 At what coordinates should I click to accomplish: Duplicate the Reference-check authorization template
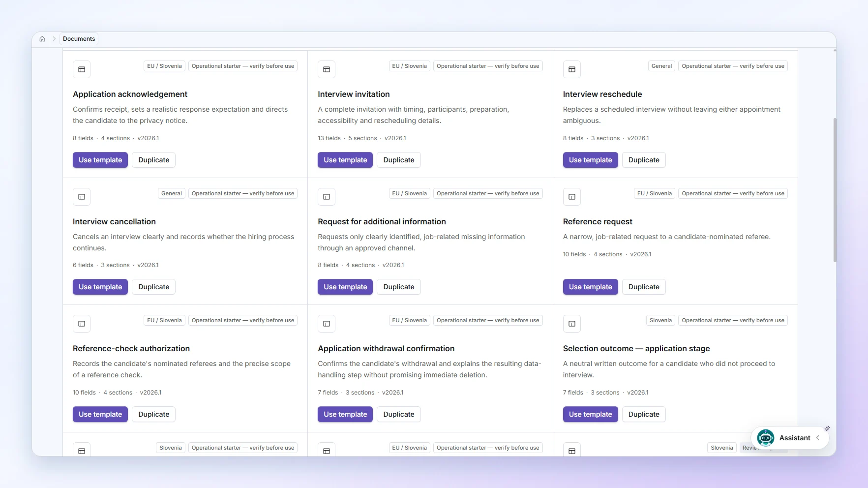pyautogui.click(x=154, y=414)
